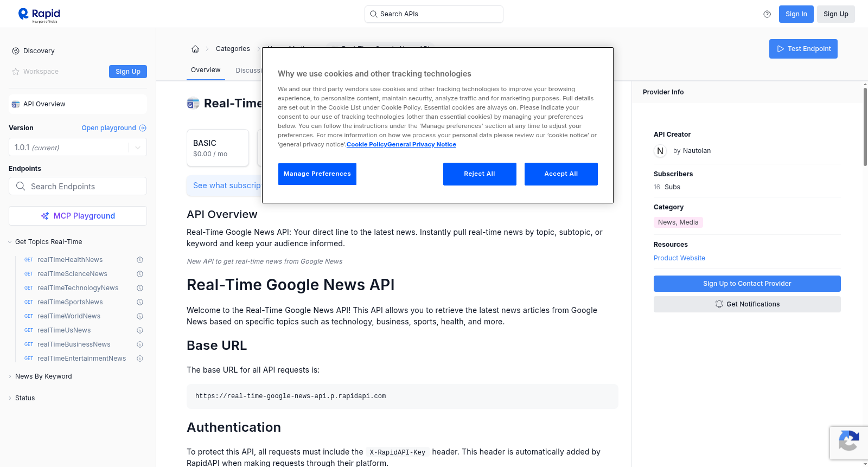This screenshot has width=868, height=467.
Task: Click the base URL code block
Action: (403, 396)
